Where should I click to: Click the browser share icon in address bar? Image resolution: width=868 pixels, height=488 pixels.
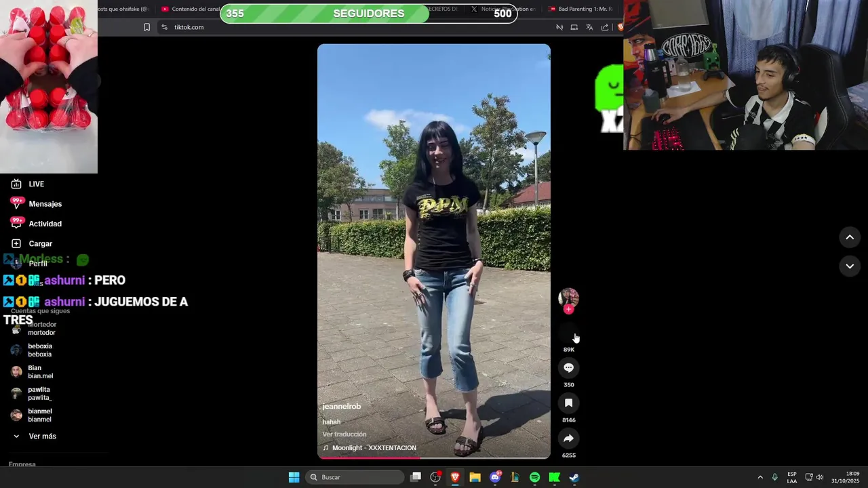tap(604, 27)
